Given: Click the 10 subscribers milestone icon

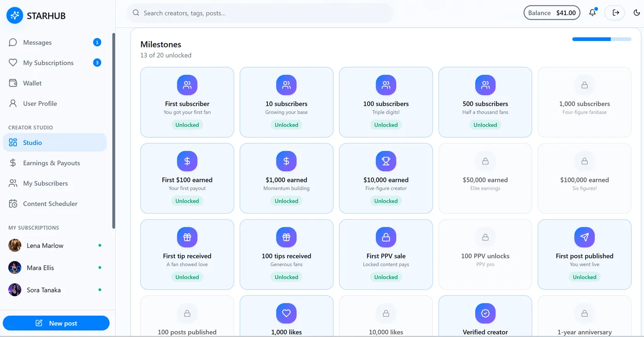Looking at the screenshot, I should [x=287, y=85].
